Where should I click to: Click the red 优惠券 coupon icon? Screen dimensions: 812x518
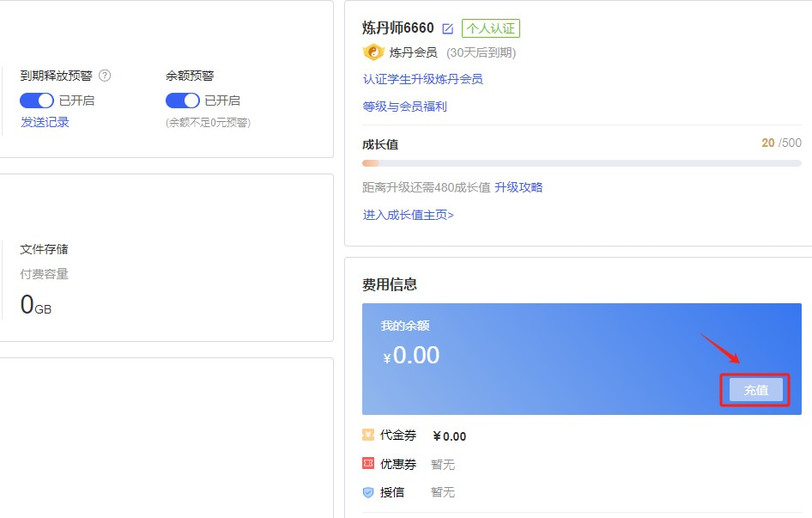[x=369, y=464]
